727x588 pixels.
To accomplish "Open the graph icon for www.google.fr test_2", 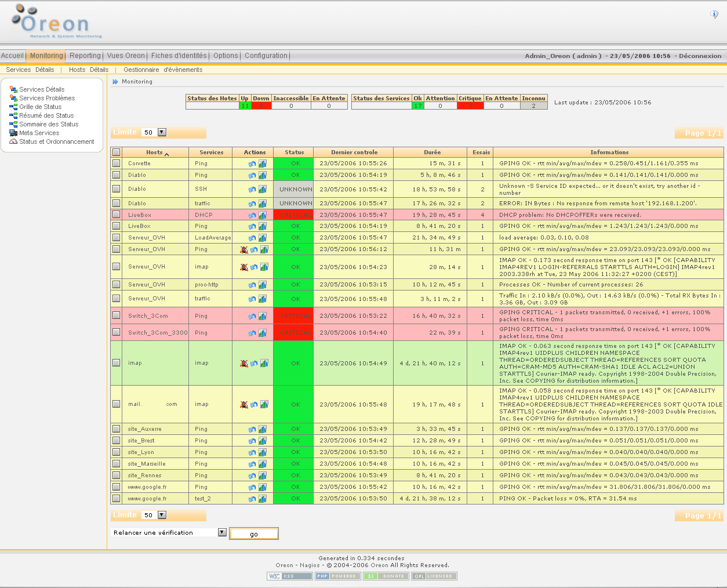I will pyautogui.click(x=263, y=499).
